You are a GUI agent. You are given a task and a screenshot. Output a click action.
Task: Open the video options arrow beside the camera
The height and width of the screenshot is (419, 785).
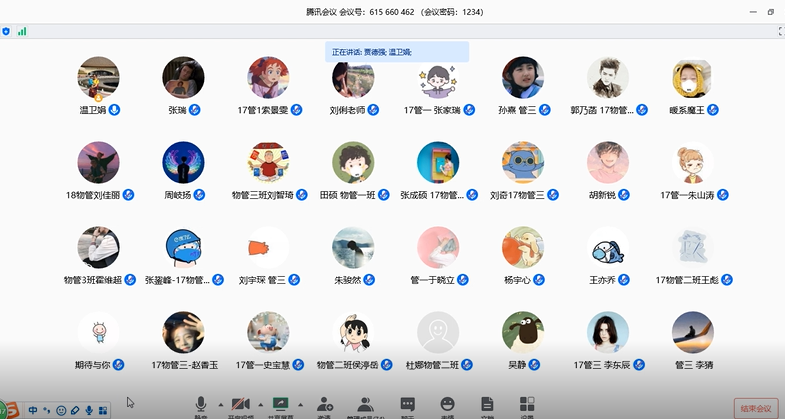point(261,405)
